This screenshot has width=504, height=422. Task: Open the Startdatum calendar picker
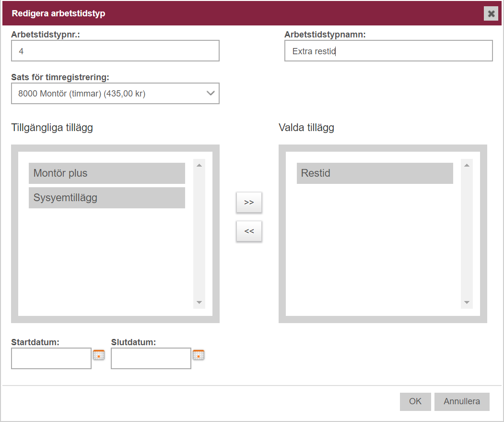coord(99,355)
